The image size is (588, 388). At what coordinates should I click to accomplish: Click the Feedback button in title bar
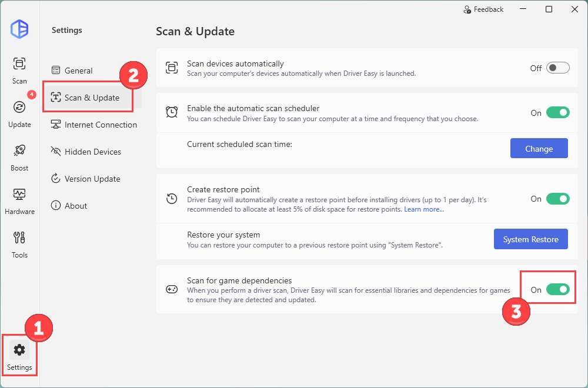pos(483,9)
